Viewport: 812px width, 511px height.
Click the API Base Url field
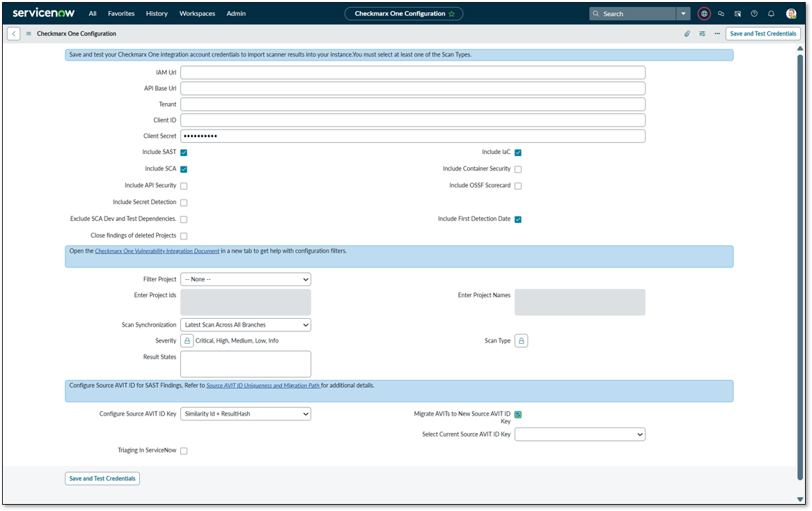point(413,88)
